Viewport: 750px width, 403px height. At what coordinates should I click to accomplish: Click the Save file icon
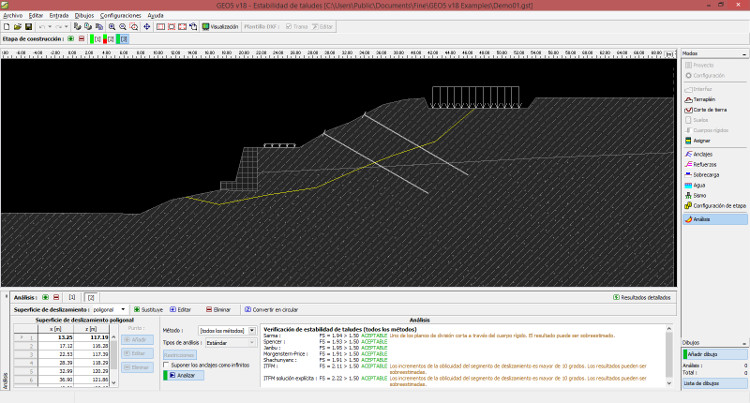click(30, 27)
